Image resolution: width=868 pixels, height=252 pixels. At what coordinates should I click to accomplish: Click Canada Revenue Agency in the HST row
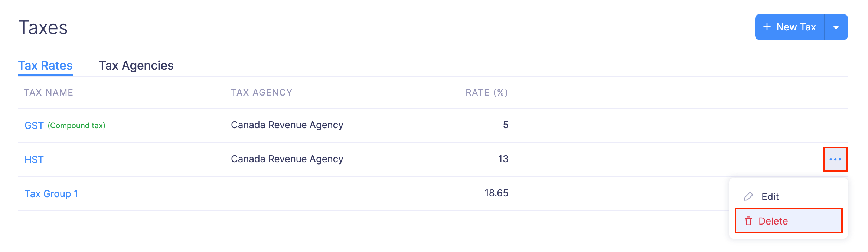pos(287,159)
